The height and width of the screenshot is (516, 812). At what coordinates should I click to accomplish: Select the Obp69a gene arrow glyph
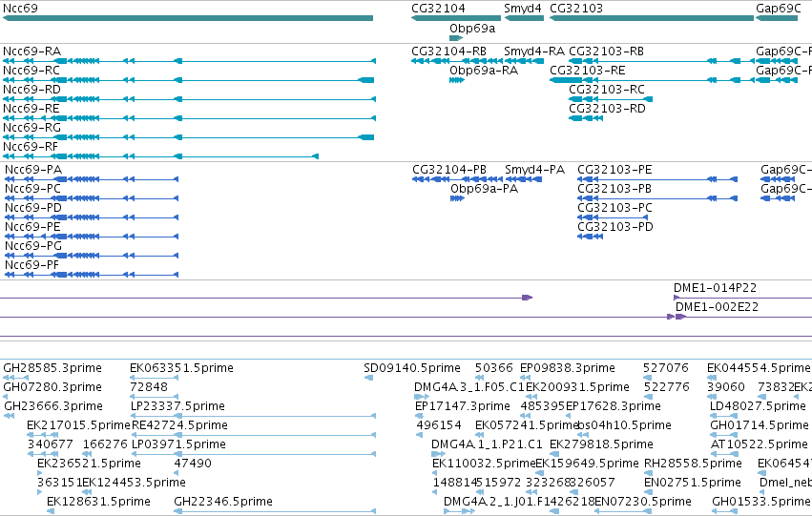tap(456, 38)
